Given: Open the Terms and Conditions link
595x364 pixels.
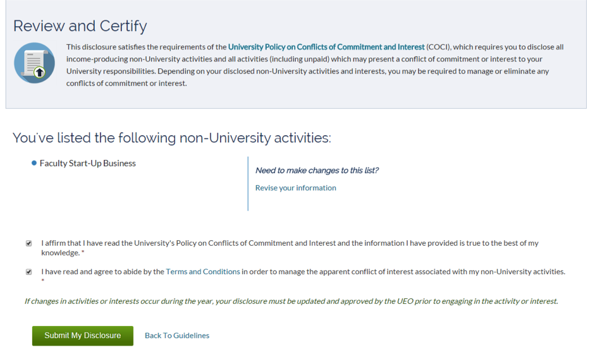Looking at the screenshot, I should tap(203, 272).
